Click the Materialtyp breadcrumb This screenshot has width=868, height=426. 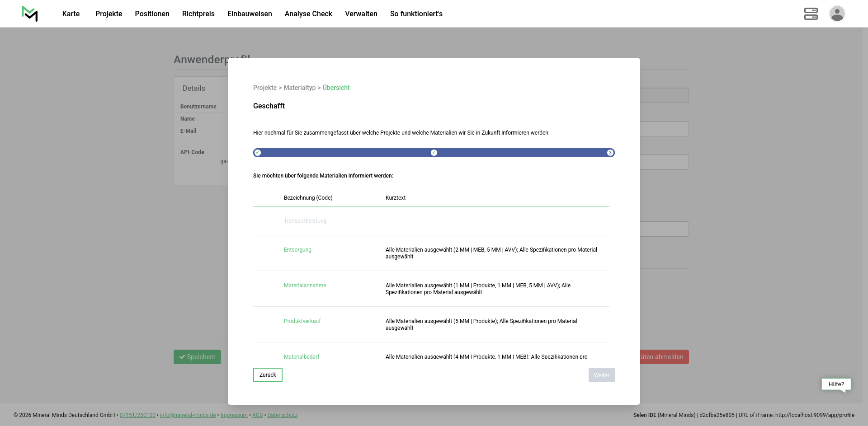[x=299, y=88]
